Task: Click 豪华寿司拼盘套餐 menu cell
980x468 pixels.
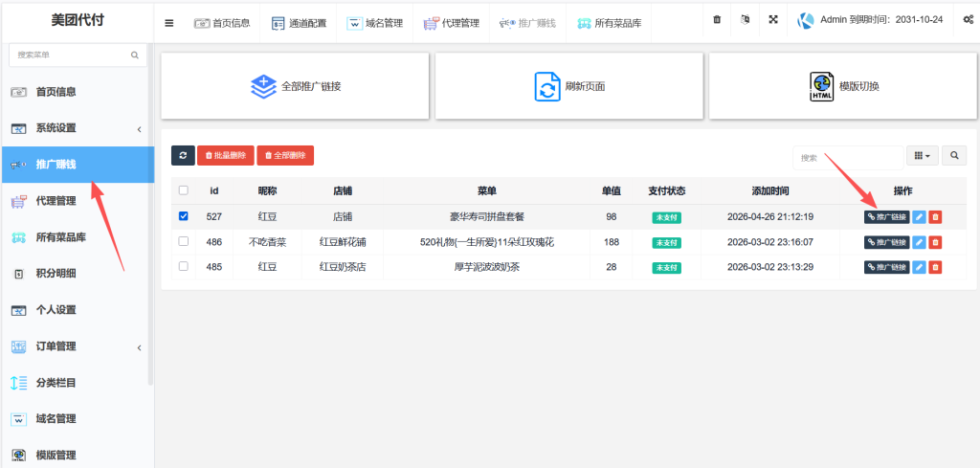Action: click(487, 217)
